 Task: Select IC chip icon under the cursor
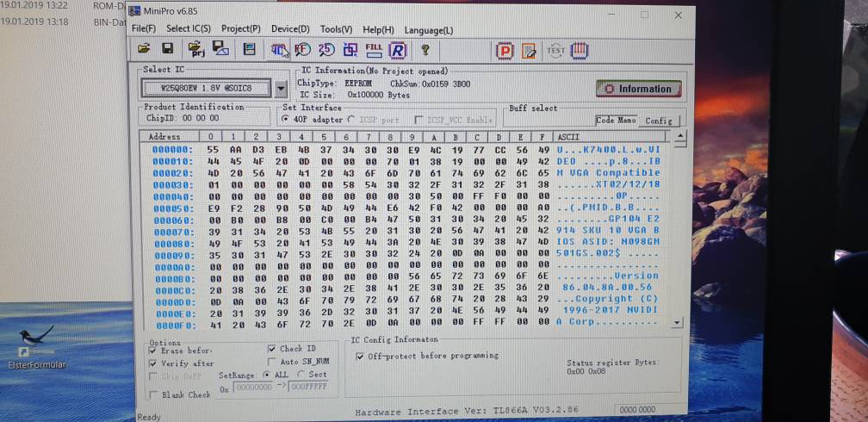(x=278, y=51)
